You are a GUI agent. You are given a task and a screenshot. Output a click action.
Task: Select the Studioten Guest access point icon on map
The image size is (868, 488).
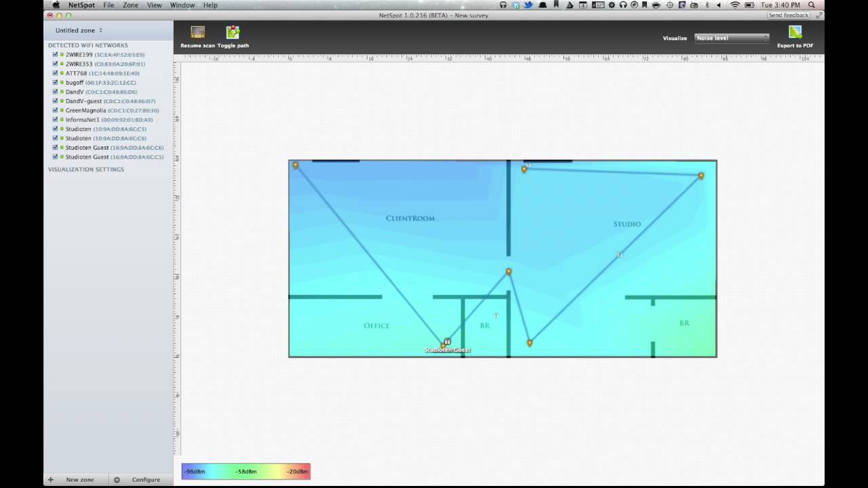[447, 342]
